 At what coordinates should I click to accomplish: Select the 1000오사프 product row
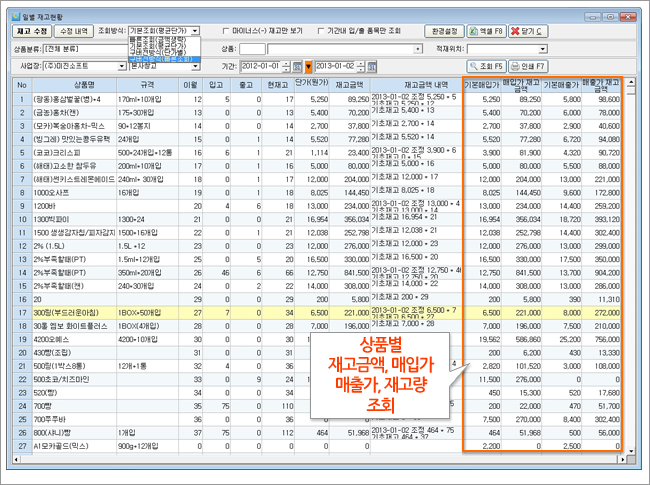point(317,193)
